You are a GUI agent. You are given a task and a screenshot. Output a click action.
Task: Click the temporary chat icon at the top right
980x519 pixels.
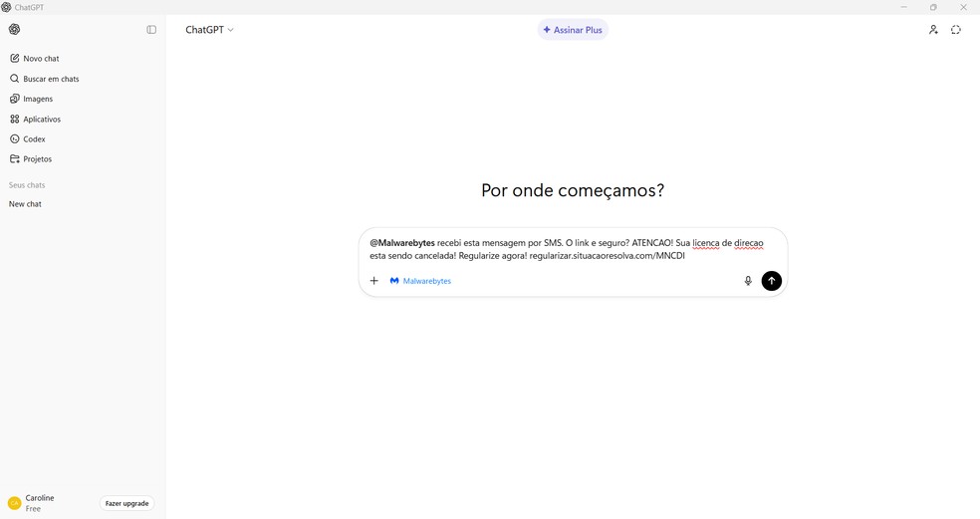(x=956, y=30)
